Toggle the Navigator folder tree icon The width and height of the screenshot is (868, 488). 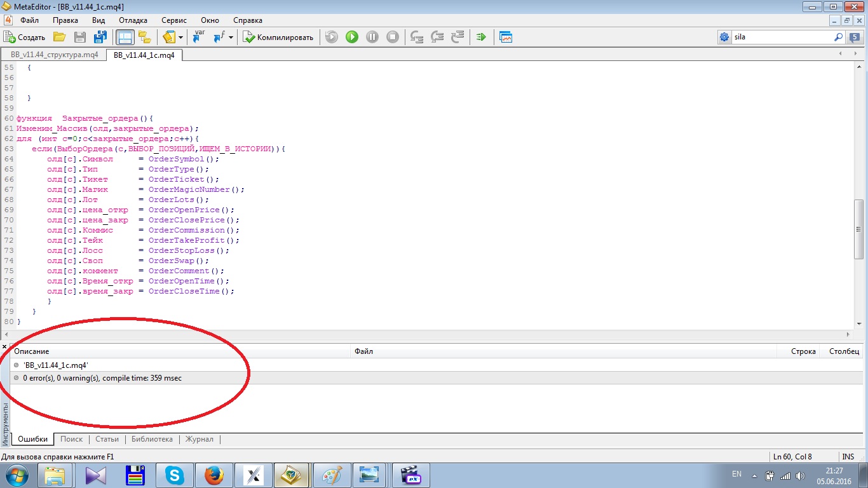click(x=144, y=37)
